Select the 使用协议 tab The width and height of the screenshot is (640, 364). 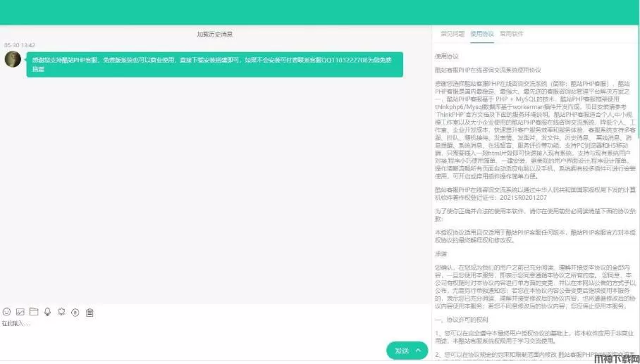pos(482,34)
